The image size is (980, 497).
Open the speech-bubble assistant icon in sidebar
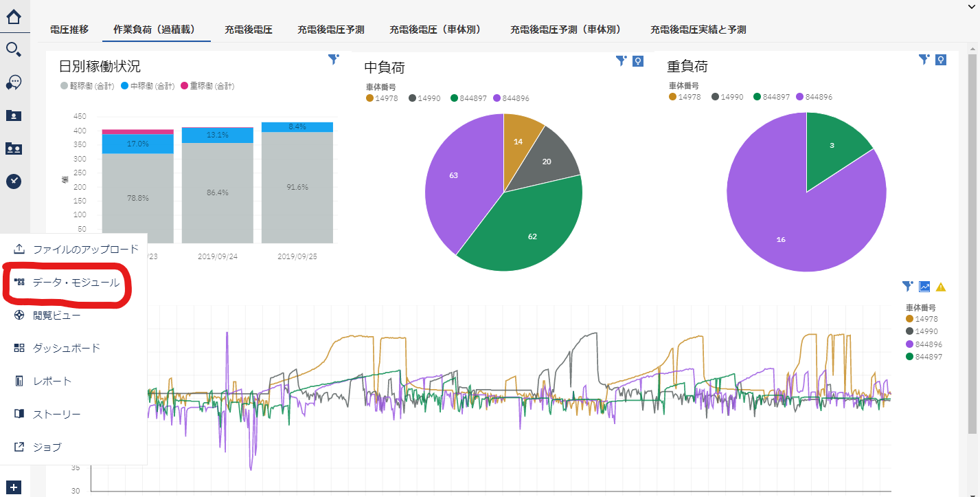pyautogui.click(x=14, y=82)
